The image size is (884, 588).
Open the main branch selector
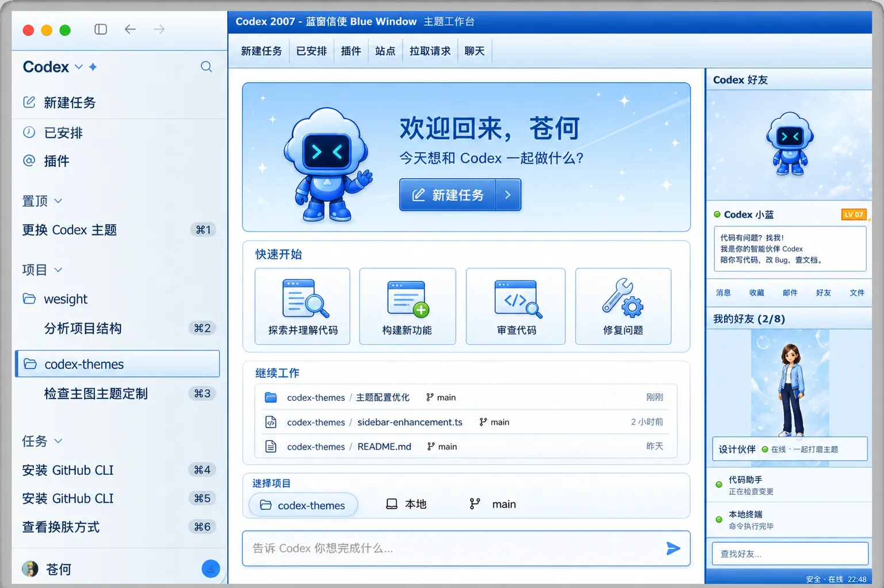pos(493,504)
